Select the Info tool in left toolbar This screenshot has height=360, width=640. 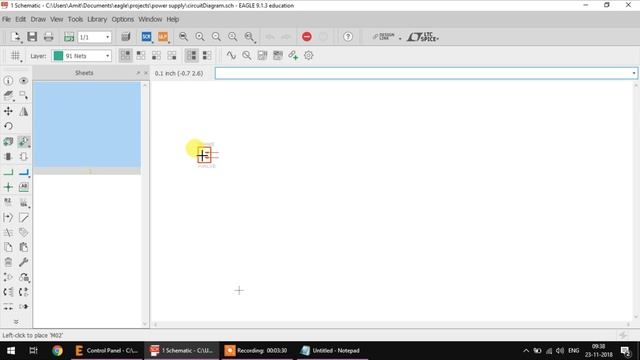pyautogui.click(x=8, y=81)
